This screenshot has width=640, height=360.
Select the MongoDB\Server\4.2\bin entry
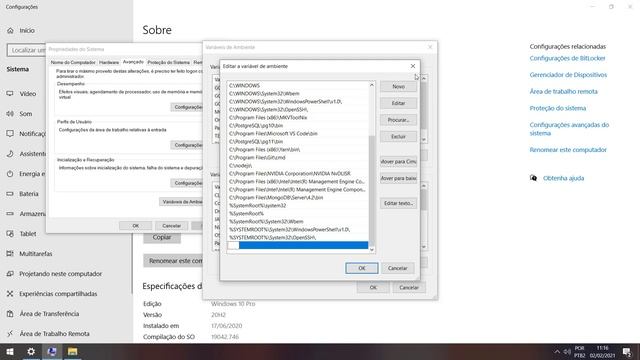pyautogui.click(x=298, y=198)
